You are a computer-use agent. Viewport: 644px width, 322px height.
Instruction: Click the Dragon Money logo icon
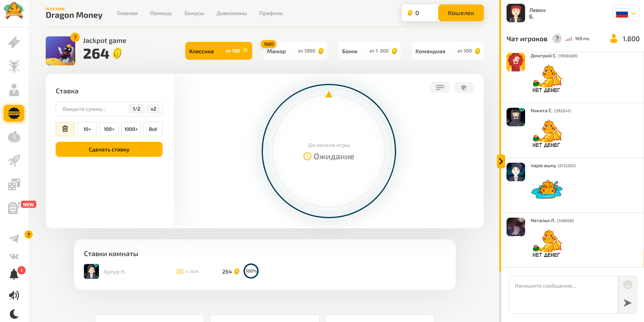(14, 11)
